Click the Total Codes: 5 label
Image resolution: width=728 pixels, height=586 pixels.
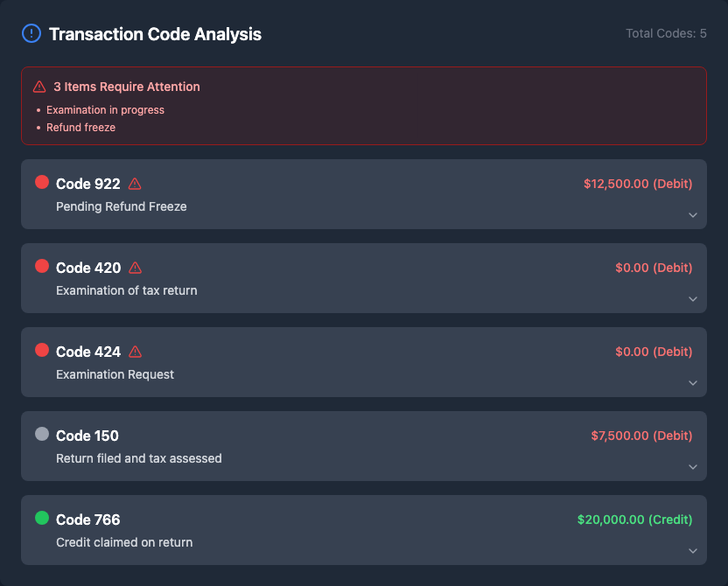(x=666, y=34)
